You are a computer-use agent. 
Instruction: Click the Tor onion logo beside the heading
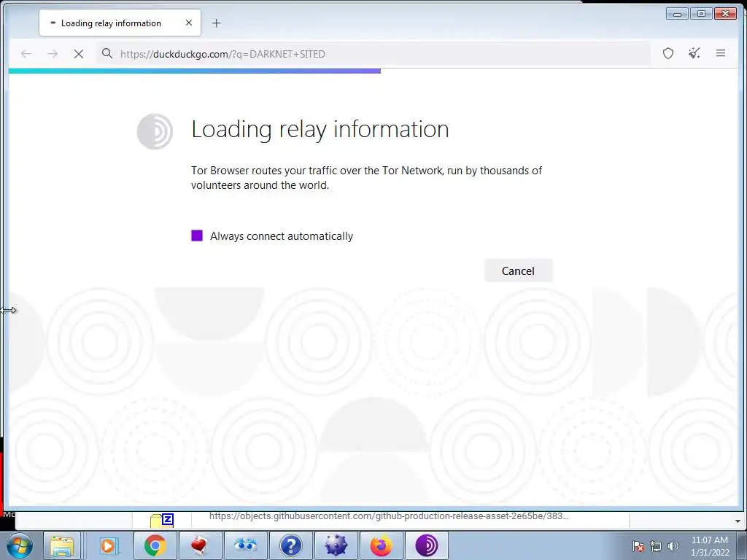click(x=155, y=131)
